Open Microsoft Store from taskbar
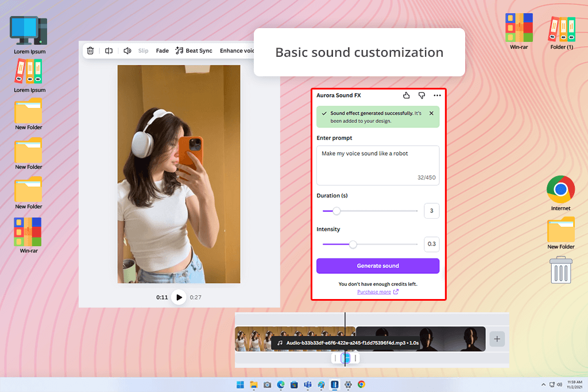588x392 pixels. (x=295, y=385)
